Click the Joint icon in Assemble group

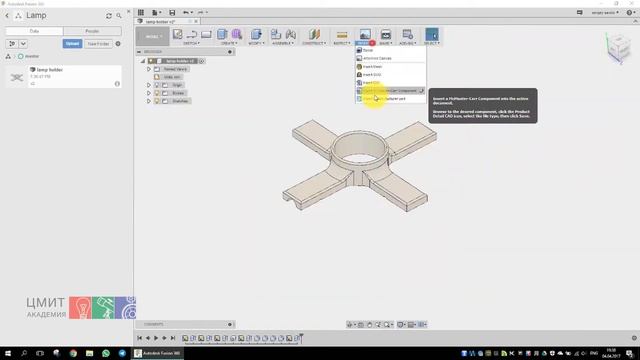tap(291, 34)
